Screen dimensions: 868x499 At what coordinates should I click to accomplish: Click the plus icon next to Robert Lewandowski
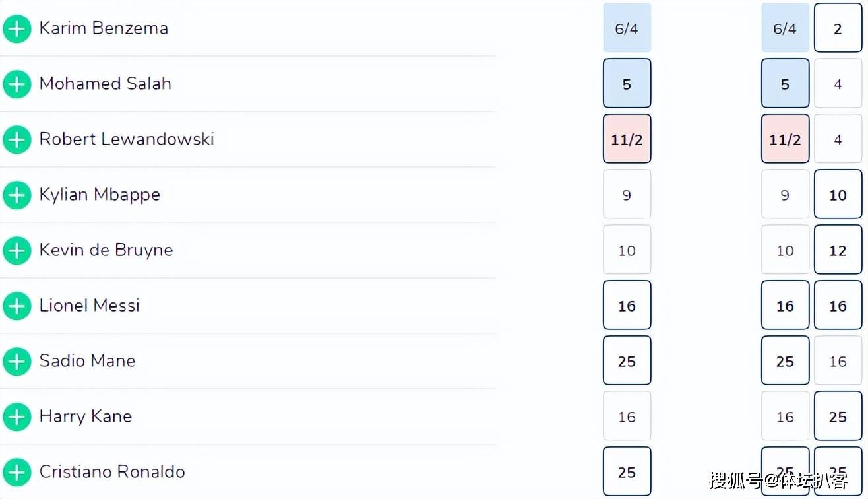click(17, 139)
